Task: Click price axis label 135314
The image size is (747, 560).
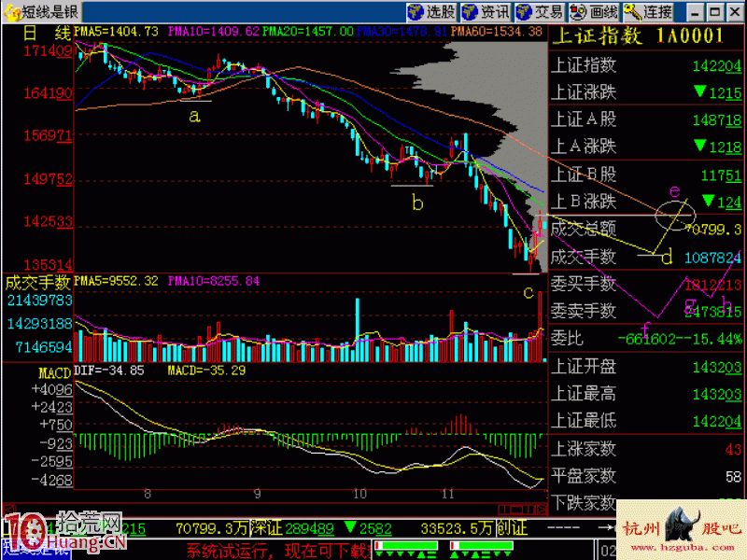Action: tap(49, 264)
